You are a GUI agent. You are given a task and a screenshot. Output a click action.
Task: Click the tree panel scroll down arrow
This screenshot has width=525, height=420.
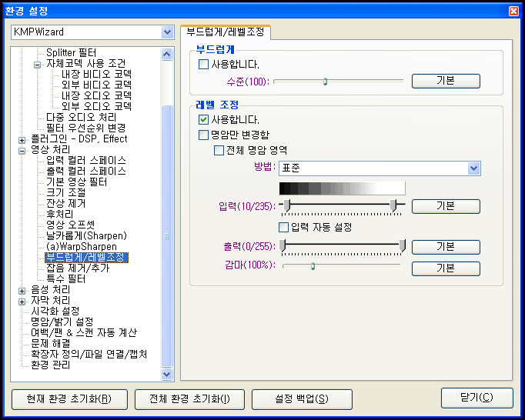coord(167,374)
